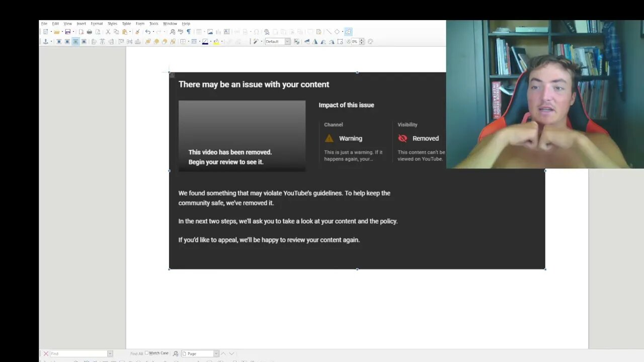This screenshot has height=362, width=644.
Task: Decrease the image transparency value
Action: click(x=360, y=43)
